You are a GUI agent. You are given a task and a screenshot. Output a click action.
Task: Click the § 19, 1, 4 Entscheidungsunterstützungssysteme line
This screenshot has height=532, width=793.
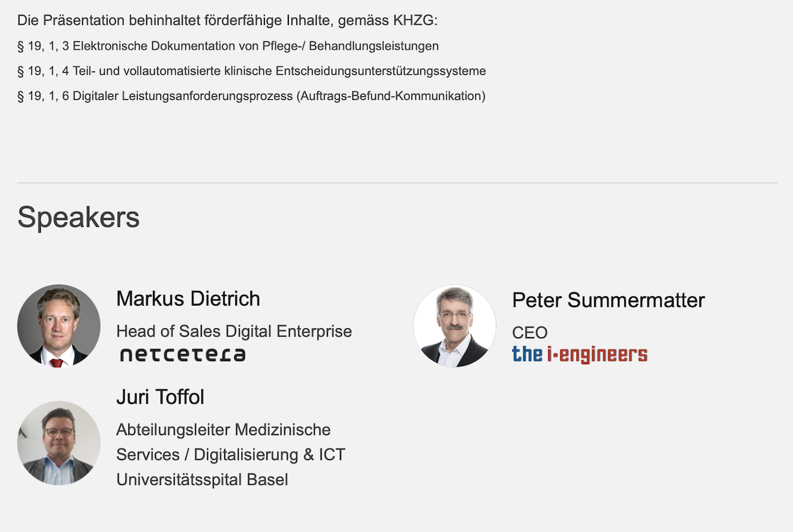252,71
